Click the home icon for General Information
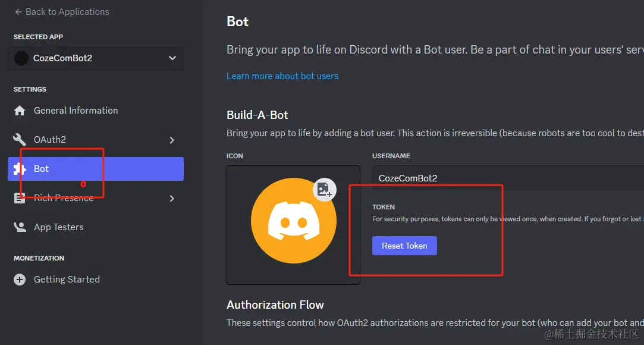Image resolution: width=644 pixels, height=345 pixels. click(20, 111)
